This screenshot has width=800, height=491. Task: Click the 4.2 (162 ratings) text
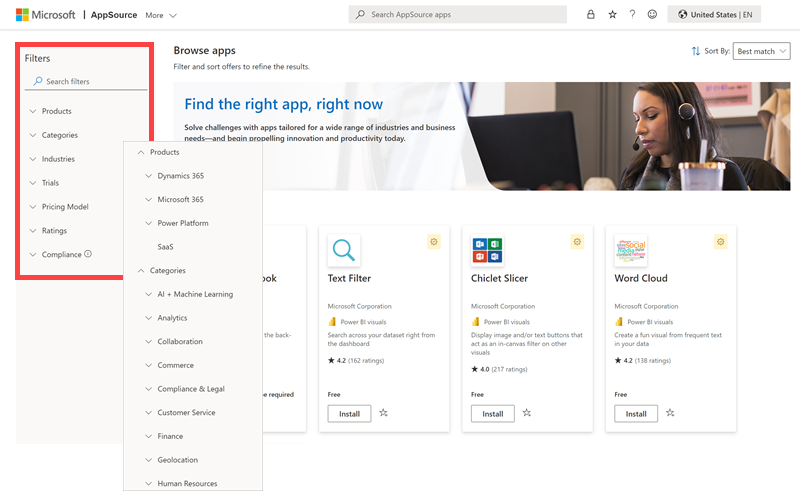click(x=356, y=360)
